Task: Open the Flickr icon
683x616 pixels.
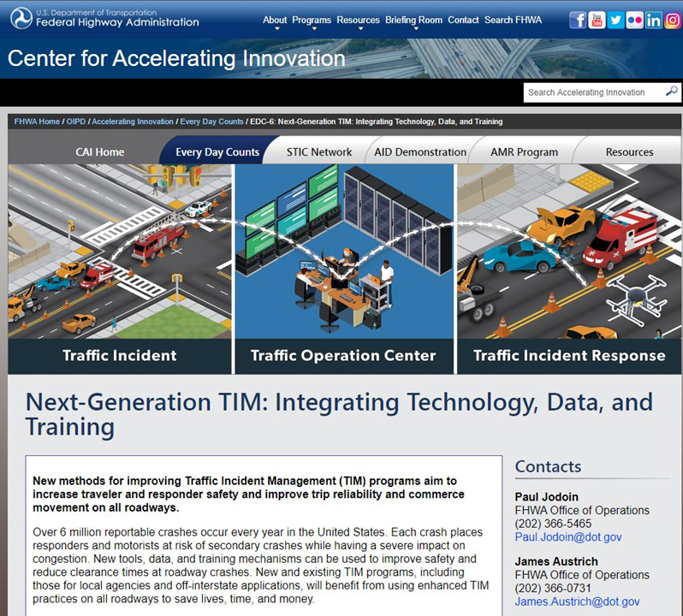Action: click(635, 20)
